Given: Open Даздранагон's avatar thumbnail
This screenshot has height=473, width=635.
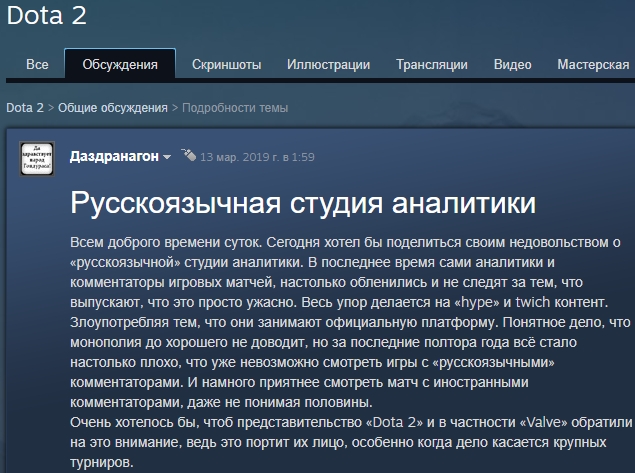Looking at the screenshot, I should coord(37,158).
